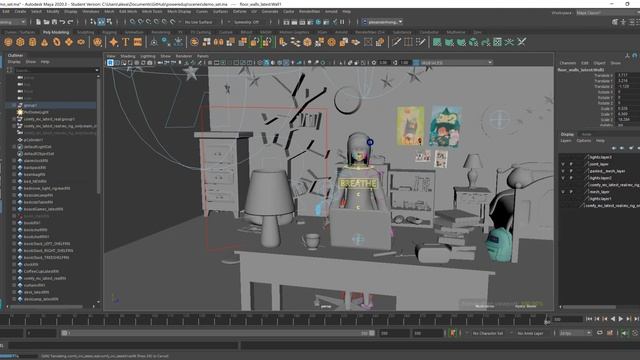Open the Edit Mesh menu

[128, 11]
